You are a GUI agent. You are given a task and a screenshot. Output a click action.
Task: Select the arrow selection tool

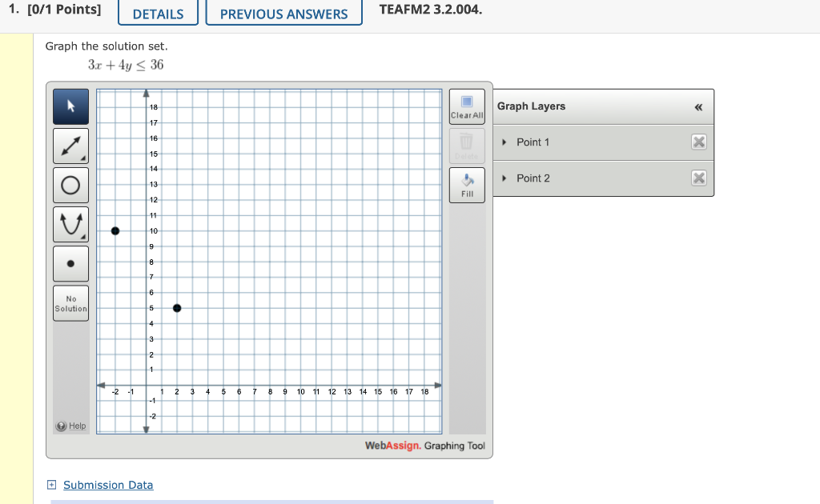tap(70, 106)
